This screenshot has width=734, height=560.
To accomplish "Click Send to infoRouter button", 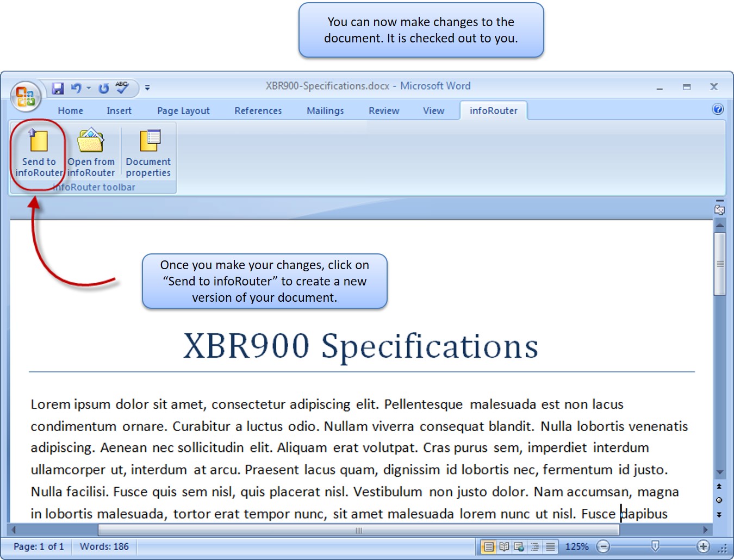I will tap(39, 153).
